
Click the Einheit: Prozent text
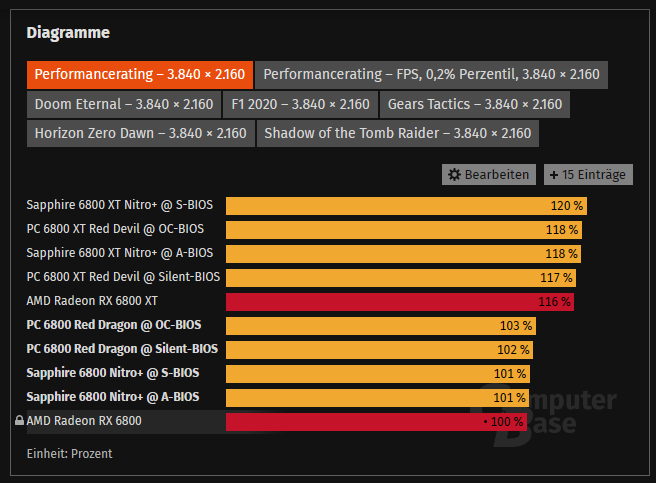(69, 454)
